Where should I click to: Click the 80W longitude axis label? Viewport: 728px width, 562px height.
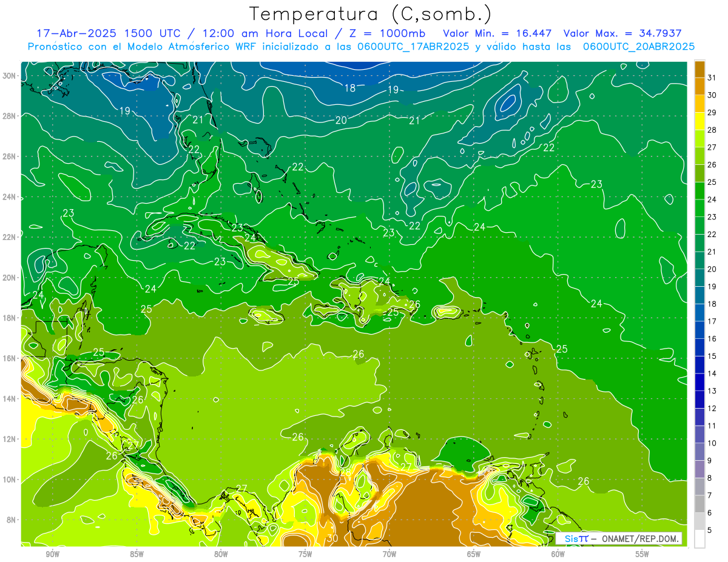(221, 554)
